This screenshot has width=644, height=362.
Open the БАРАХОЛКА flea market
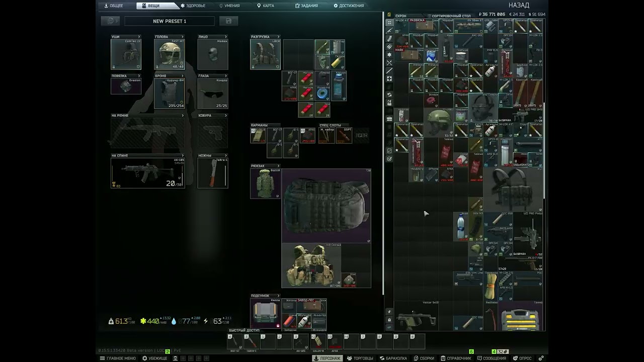click(393, 358)
